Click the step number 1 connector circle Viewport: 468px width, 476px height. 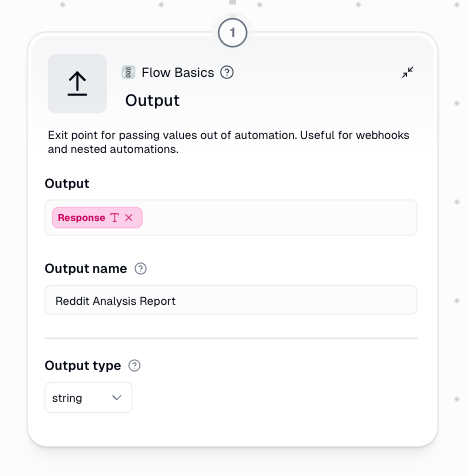pyautogui.click(x=233, y=33)
